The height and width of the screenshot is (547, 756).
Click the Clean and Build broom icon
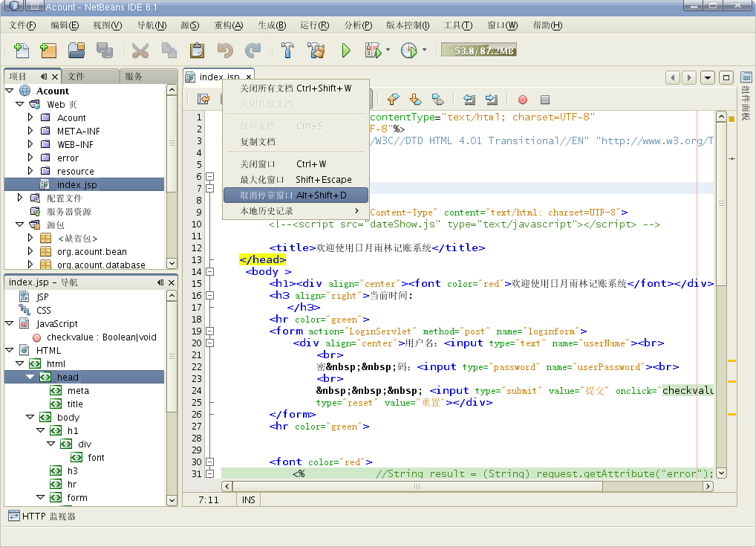click(x=316, y=50)
